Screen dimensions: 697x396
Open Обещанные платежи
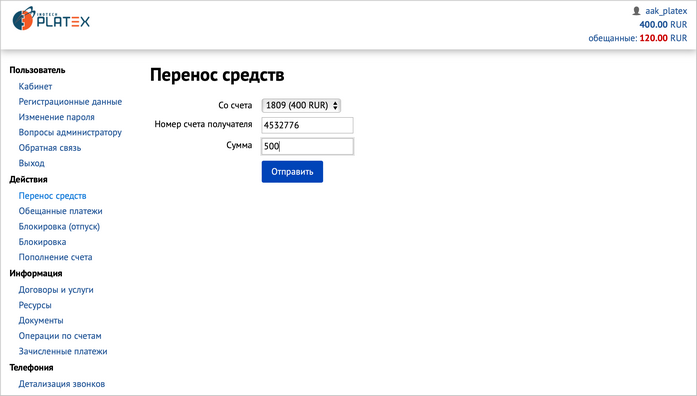[x=60, y=211]
